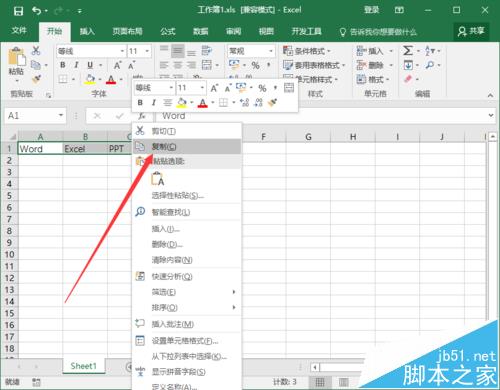Save the workbook with the floppy disk icon

[18, 11]
